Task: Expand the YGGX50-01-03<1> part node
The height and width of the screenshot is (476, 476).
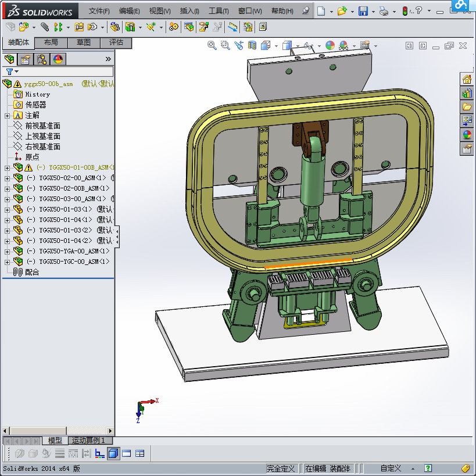Action: tap(7, 210)
